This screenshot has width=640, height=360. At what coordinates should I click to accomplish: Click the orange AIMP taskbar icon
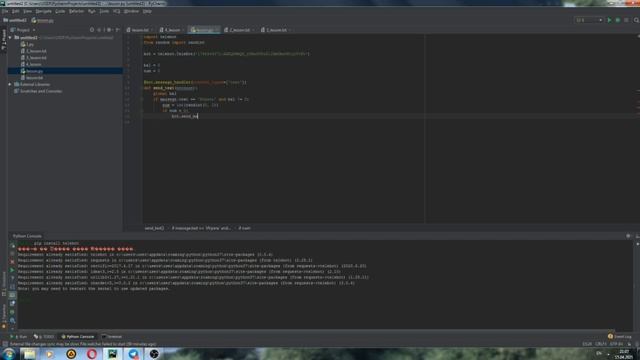[71, 354]
